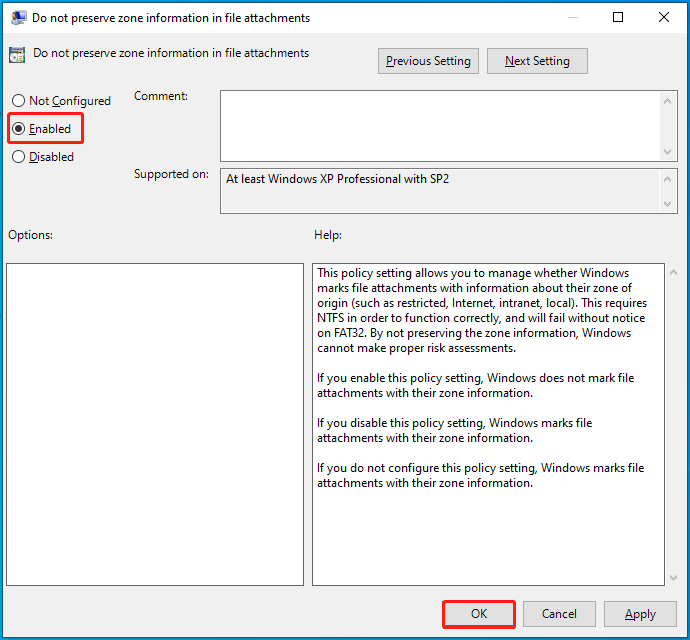Click 'If you disable this policy setting' paragraph
The width and height of the screenshot is (690, 640).
(x=455, y=430)
